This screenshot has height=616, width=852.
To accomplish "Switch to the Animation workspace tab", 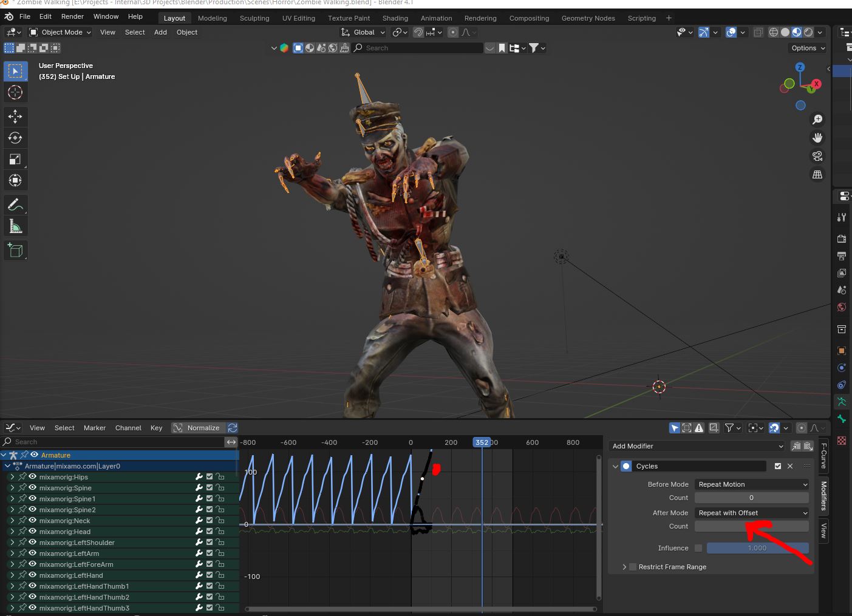I will point(436,18).
